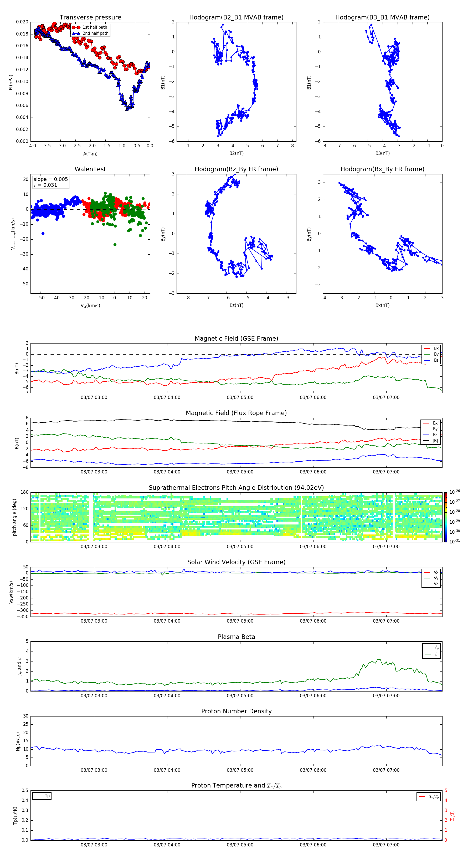The width and height of the screenshot is (473, 868).
Task: Click the 'pitch angle (deg)' axis label
Action: (14, 517)
